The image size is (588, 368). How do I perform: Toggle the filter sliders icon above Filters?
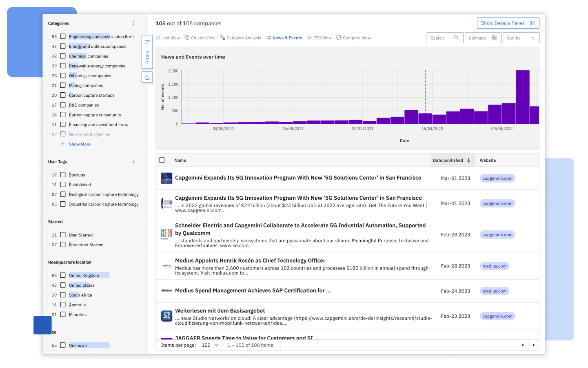coord(147,42)
